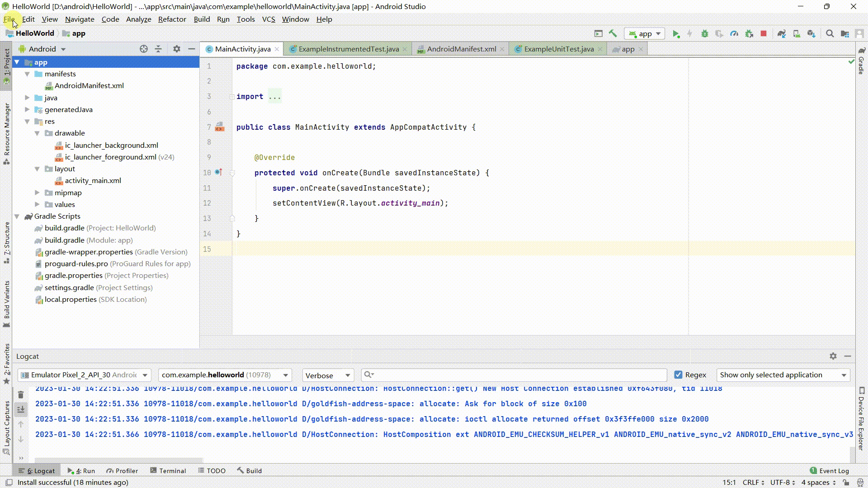The height and width of the screenshot is (488, 868).
Task: Build the project with the hammer icon
Action: click(613, 33)
